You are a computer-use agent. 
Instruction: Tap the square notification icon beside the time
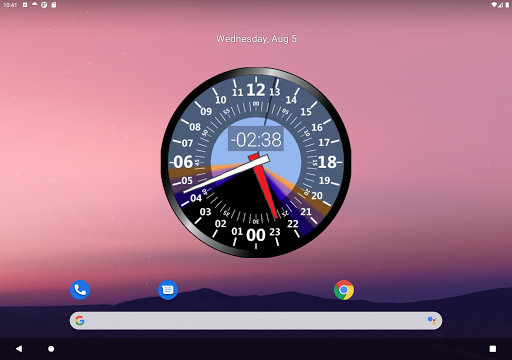[25, 5]
